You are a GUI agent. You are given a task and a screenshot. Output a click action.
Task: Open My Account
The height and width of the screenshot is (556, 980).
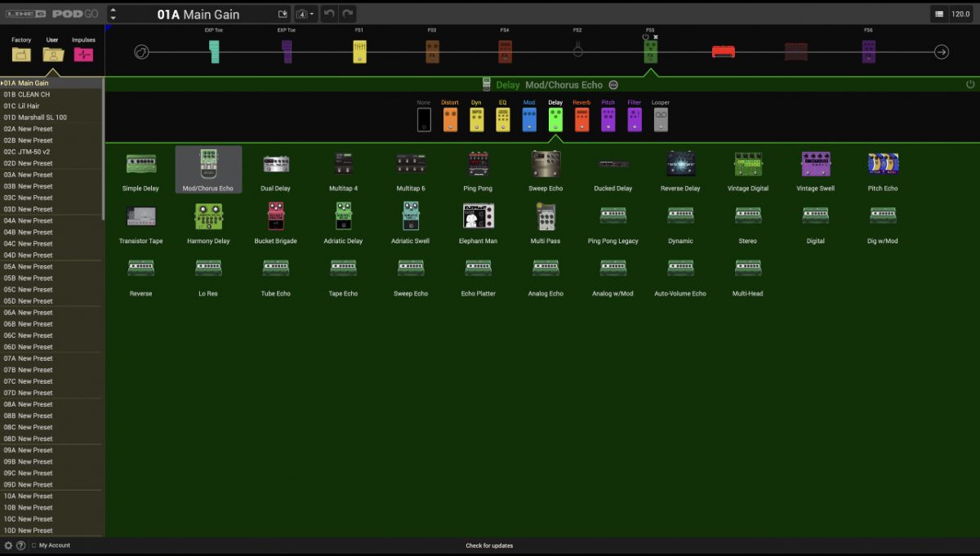tap(55, 545)
